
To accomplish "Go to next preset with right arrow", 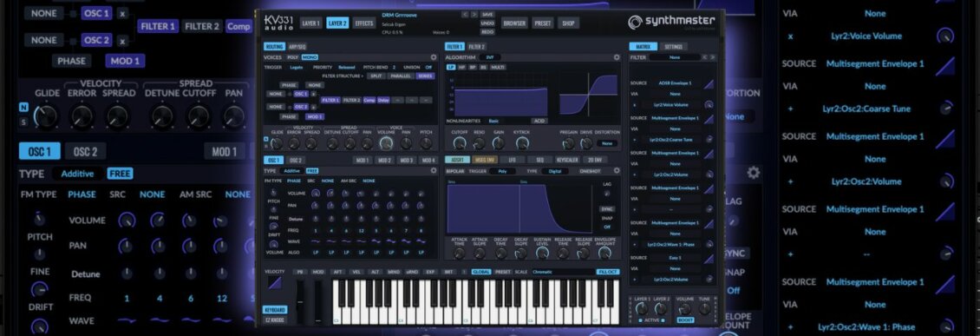I will click(x=474, y=14).
